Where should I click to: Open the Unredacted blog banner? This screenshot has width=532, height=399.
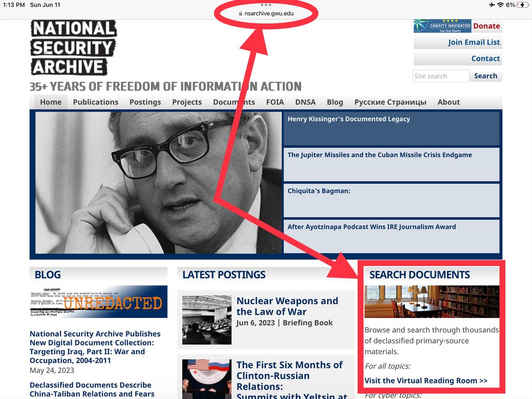tap(98, 302)
